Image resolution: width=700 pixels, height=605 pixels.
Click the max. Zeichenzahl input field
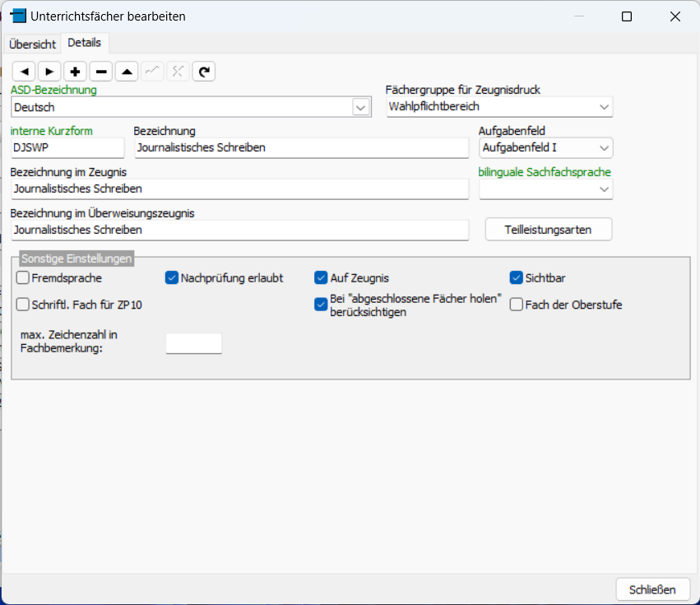coord(194,343)
